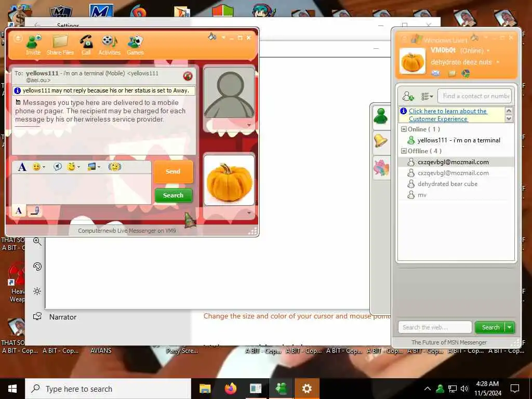Viewport: 532px width, 399px height.
Task: Click taskbar Type here to search box
Action: tap(108, 389)
